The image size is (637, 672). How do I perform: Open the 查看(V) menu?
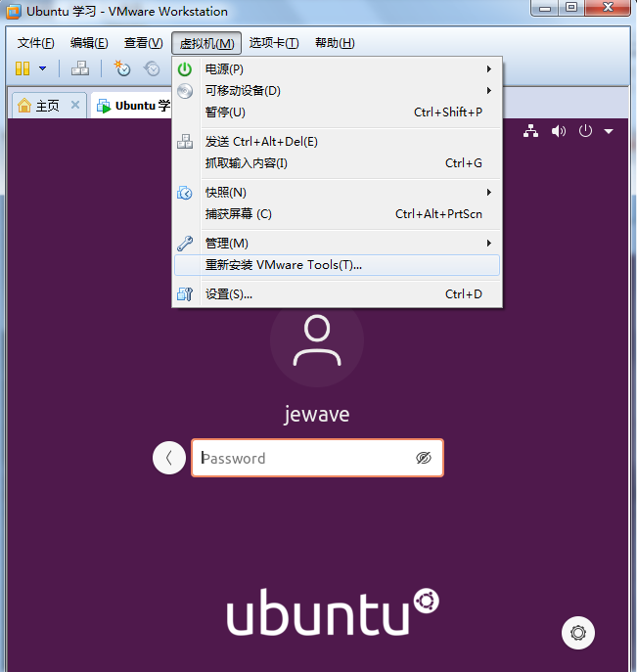click(143, 43)
